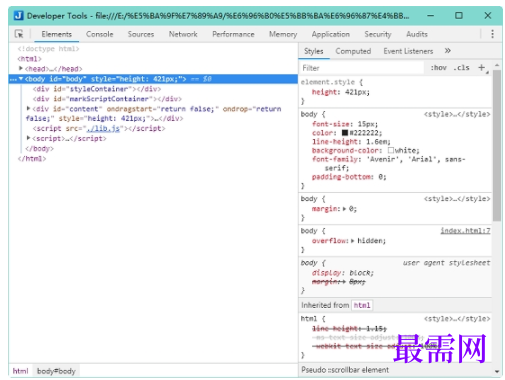Open the Performance tab
Viewport: 505px width, 380px height.
pyautogui.click(x=233, y=34)
